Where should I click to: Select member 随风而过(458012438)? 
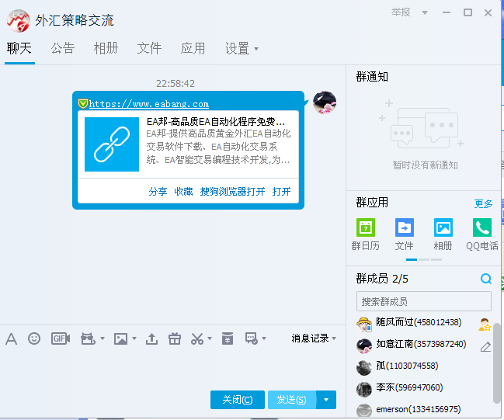tap(424, 324)
